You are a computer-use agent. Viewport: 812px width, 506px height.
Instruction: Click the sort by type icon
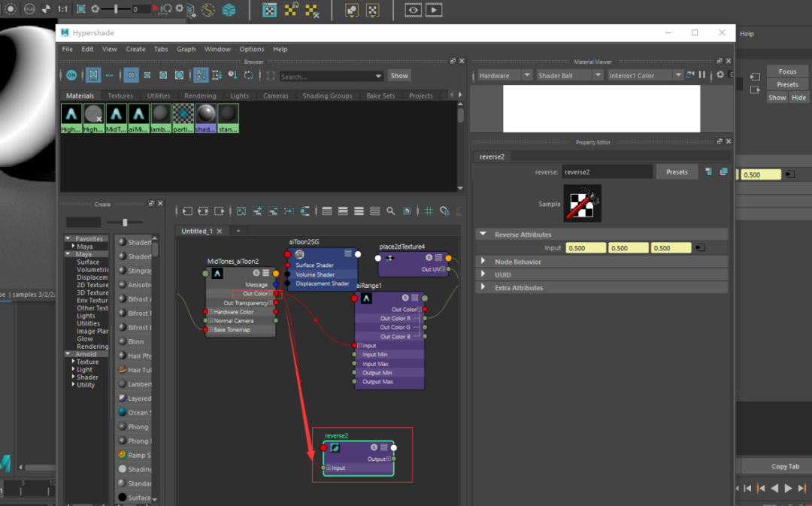point(217,76)
